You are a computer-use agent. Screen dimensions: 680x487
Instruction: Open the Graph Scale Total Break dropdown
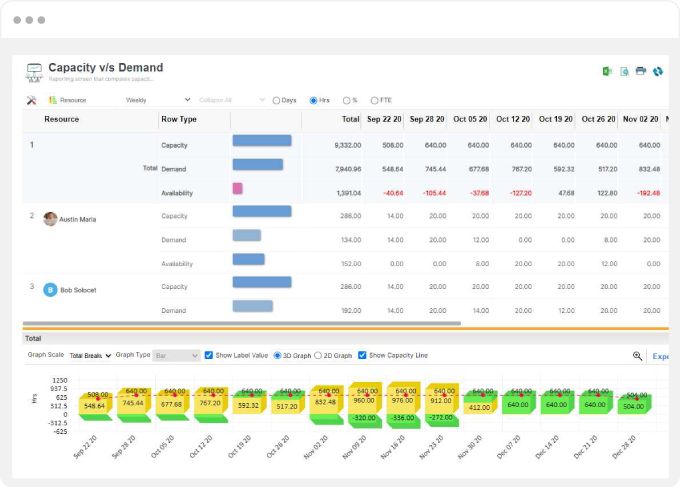click(90, 356)
